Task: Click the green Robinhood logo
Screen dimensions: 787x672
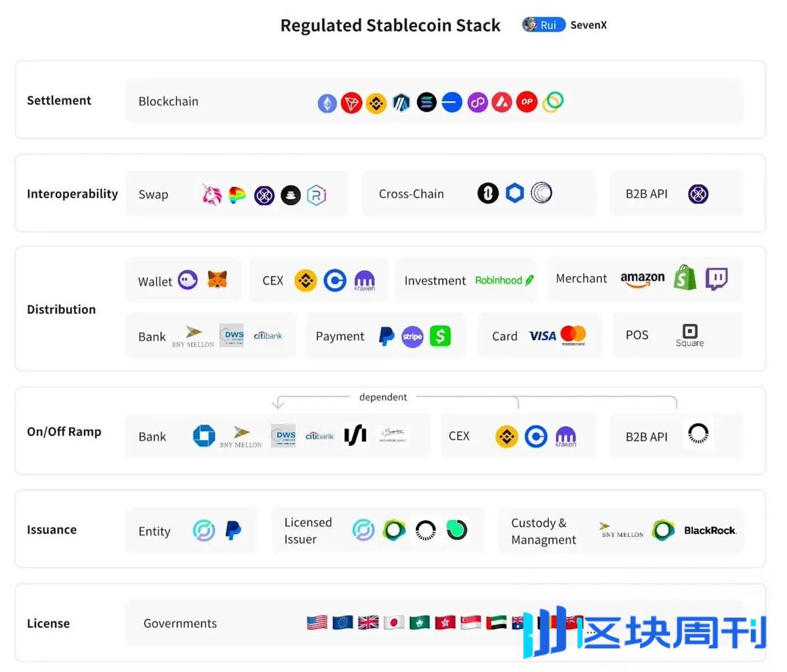Action: [504, 280]
